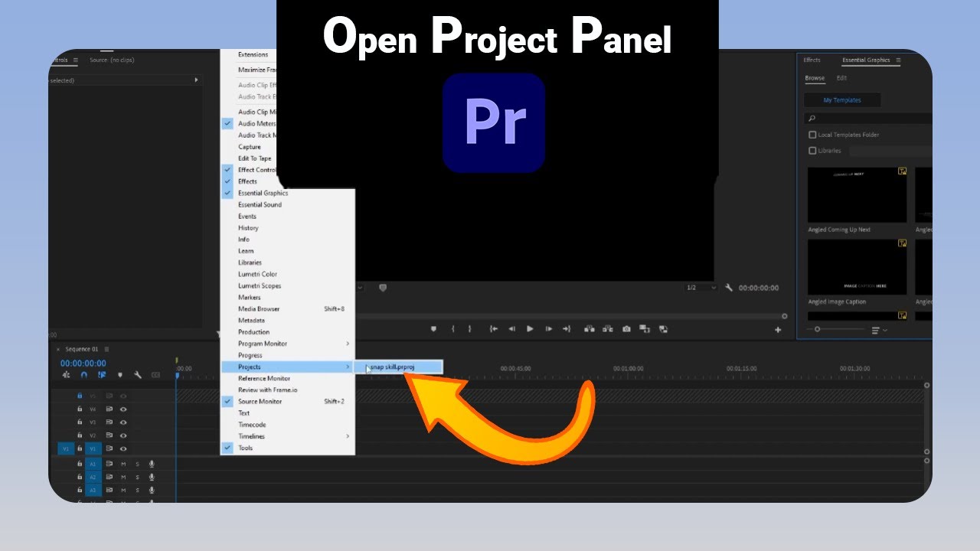The height and width of the screenshot is (551, 980).
Task: Step forward one frame
Action: click(x=548, y=329)
